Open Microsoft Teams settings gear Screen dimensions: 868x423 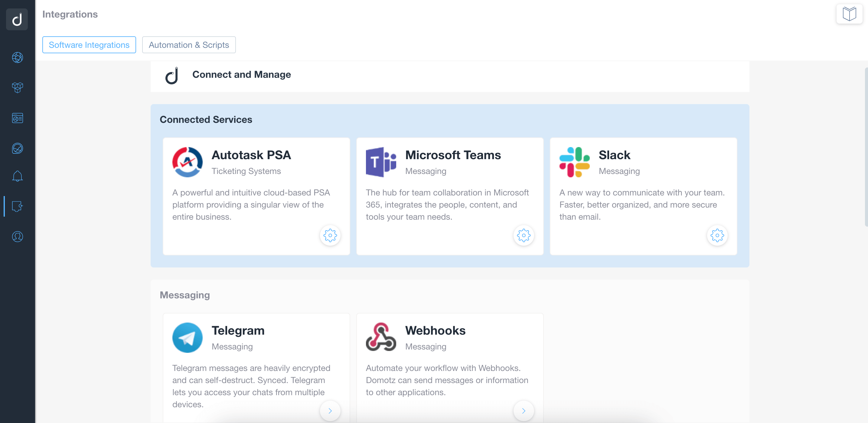coord(523,235)
